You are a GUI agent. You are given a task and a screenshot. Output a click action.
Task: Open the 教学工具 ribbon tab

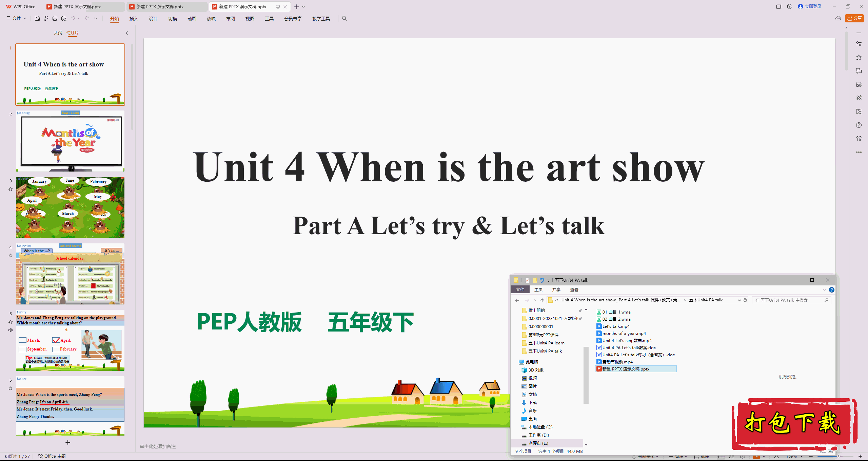[x=321, y=19]
